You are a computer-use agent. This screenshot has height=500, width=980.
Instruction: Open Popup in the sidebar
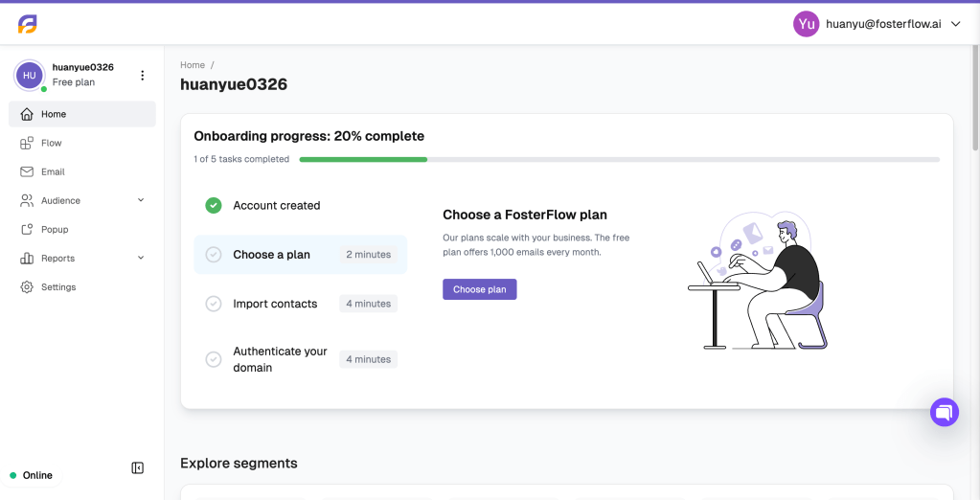[81, 229]
